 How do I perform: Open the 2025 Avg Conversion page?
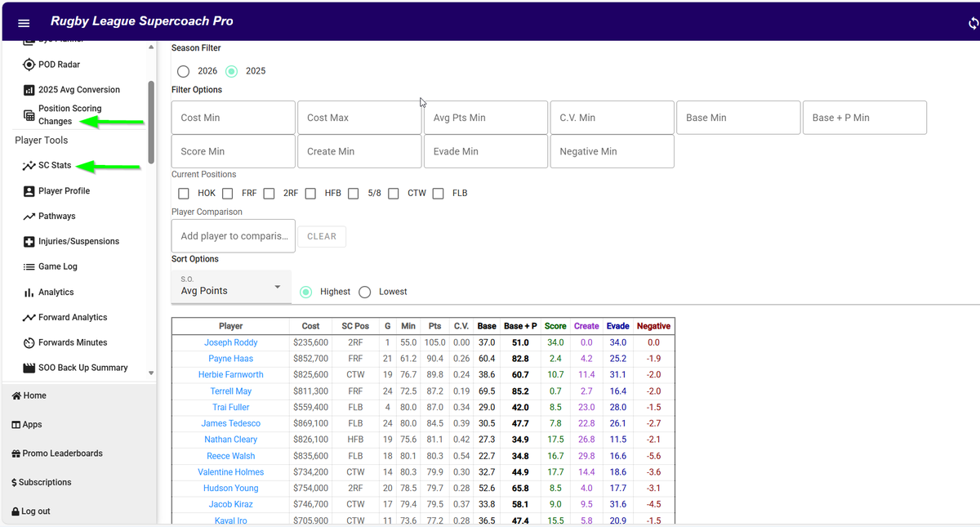79,90
